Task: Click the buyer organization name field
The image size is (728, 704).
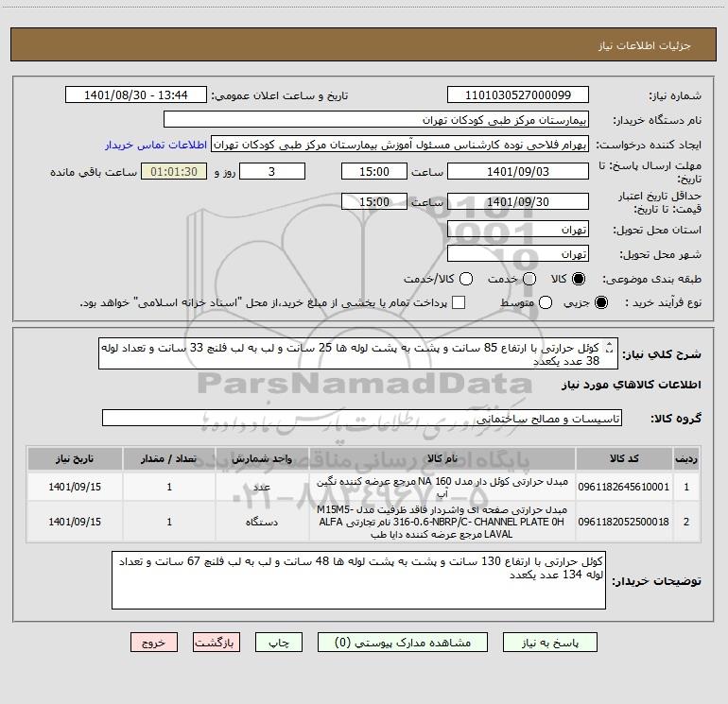Action: pyautogui.click(x=376, y=119)
